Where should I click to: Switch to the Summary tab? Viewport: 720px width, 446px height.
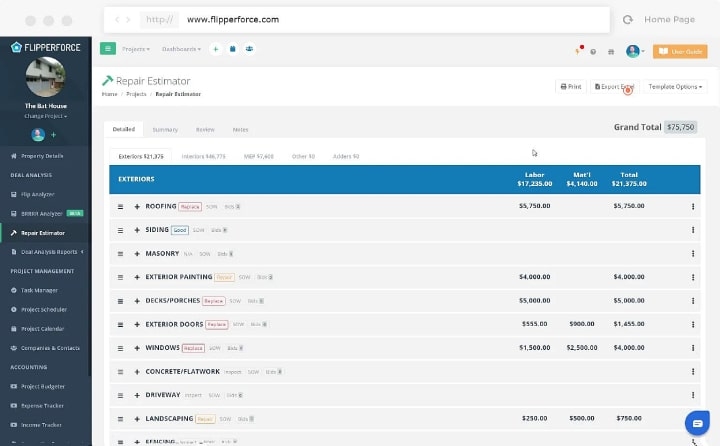pyautogui.click(x=165, y=130)
